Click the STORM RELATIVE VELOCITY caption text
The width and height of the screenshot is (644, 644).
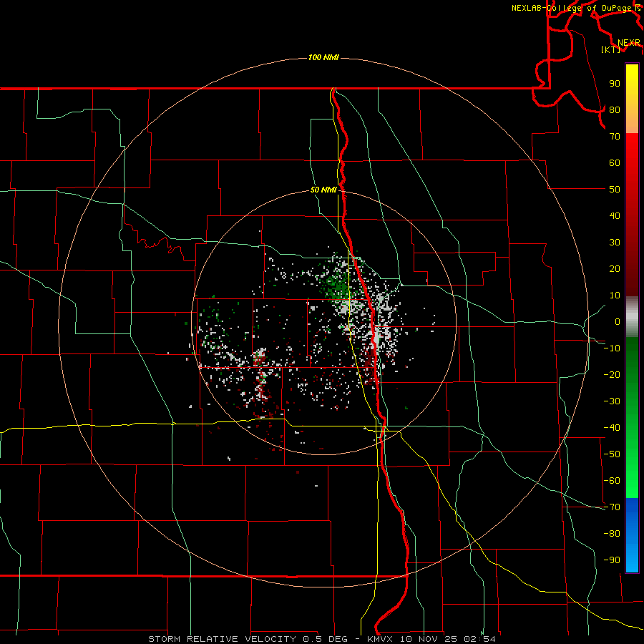pos(222,639)
